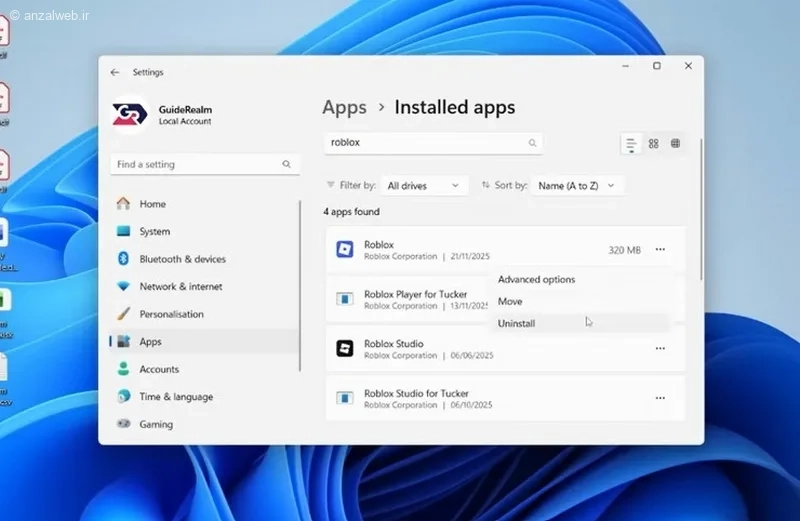Click the '4 apps found' text
The height and width of the screenshot is (521, 800).
tap(352, 212)
